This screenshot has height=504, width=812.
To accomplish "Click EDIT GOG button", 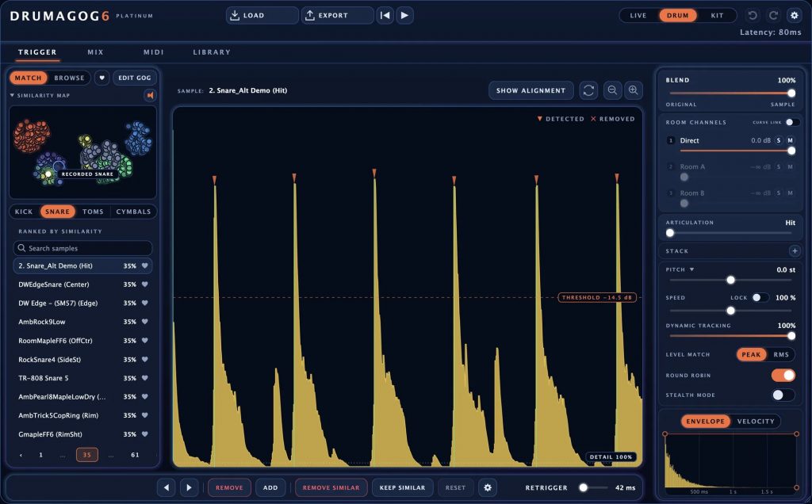I will (135, 78).
